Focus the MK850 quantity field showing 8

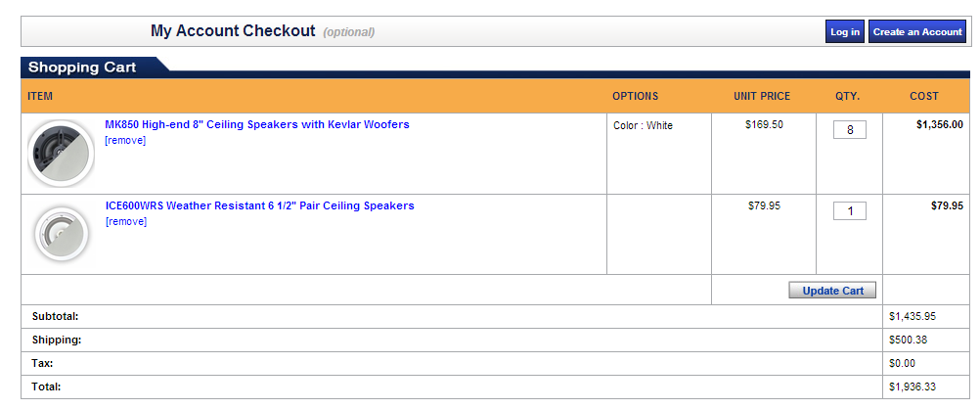(849, 130)
